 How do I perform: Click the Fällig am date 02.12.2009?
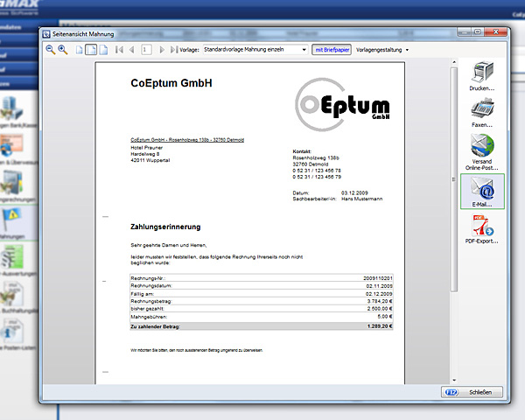pyautogui.click(x=379, y=294)
